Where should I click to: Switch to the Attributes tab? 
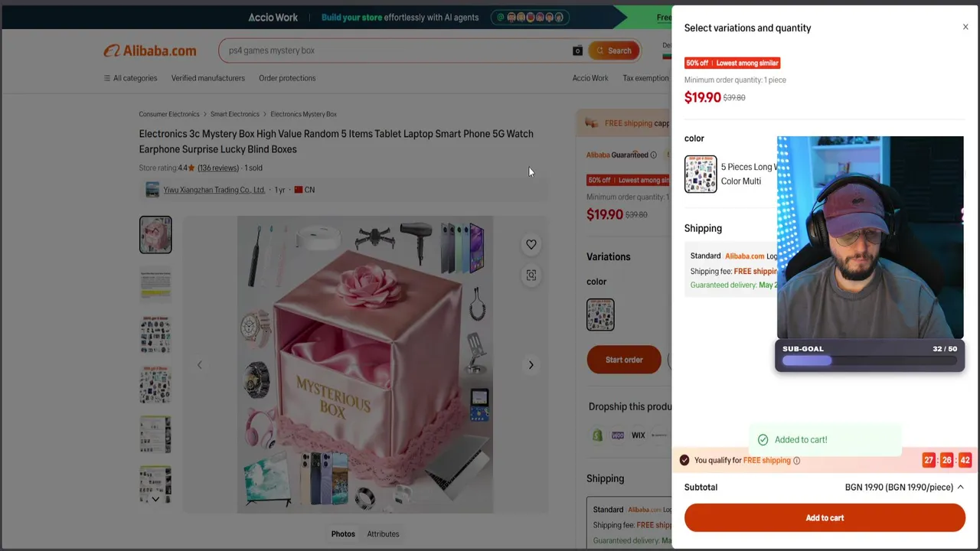pos(383,534)
